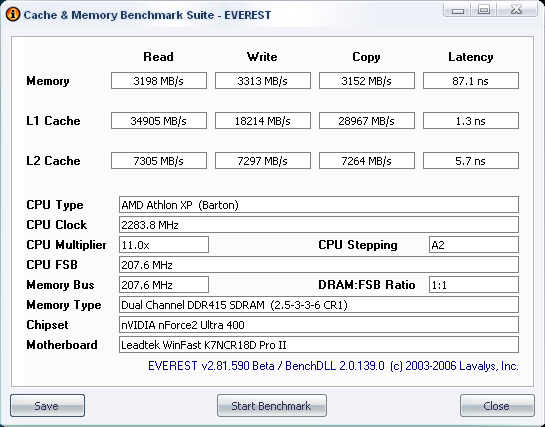Select the L1 Cache Read value
The width and height of the screenshot is (545, 427).
click(159, 121)
